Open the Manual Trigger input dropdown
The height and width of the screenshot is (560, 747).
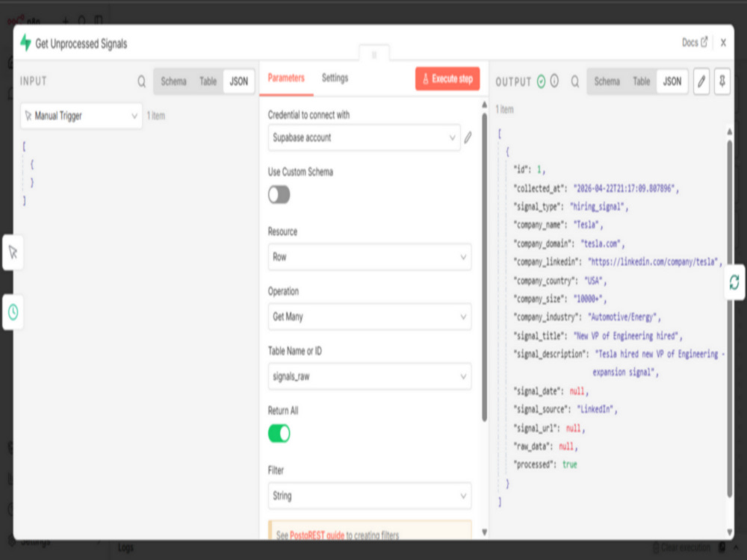pyautogui.click(x=81, y=116)
